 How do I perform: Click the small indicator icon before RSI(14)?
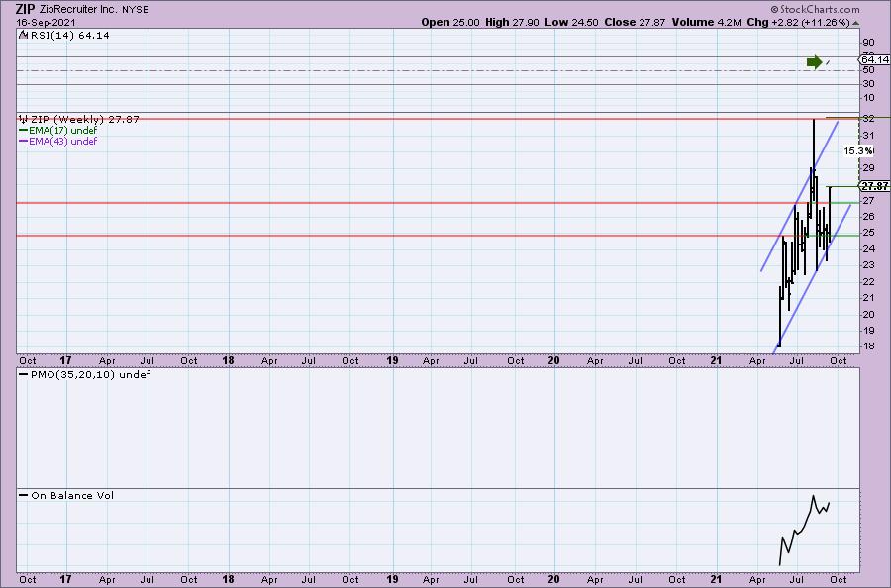coord(23,35)
